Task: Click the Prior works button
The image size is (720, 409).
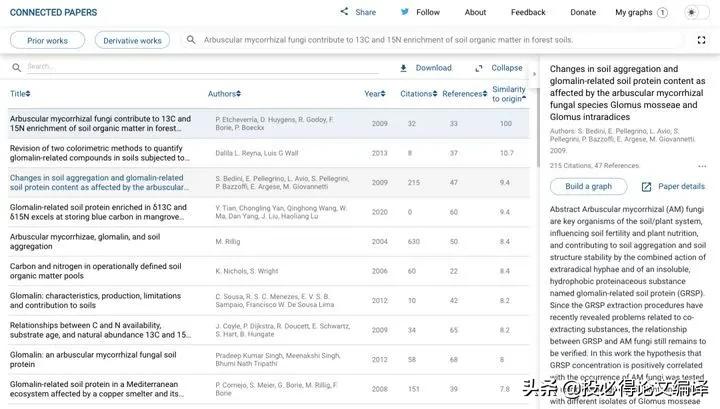Action: (47, 40)
